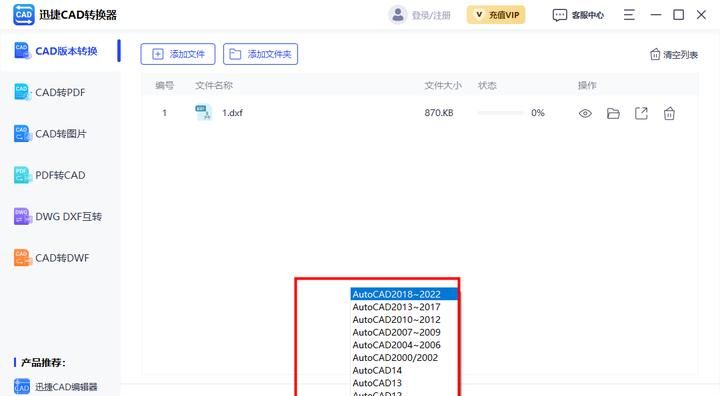Open the hamburger menu icon
Viewport: 720px width, 396px height.
click(629, 15)
